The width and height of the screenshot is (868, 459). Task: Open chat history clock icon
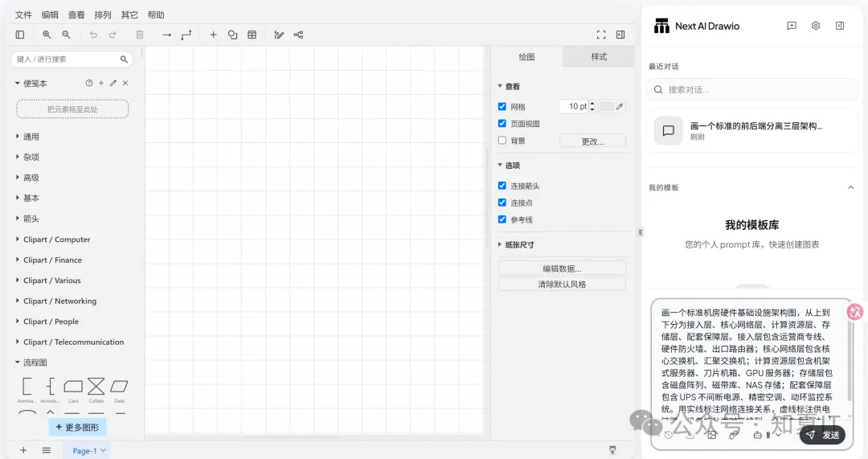[669, 435]
